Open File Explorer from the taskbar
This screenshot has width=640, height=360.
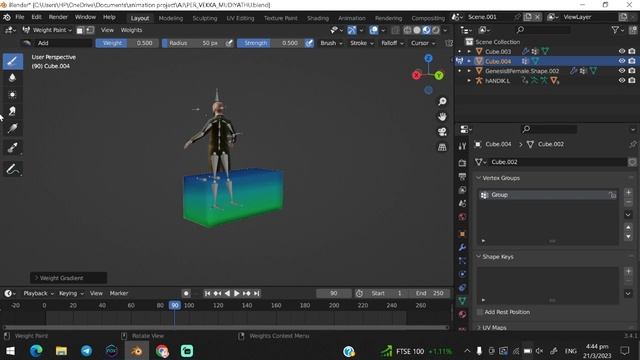61,351
